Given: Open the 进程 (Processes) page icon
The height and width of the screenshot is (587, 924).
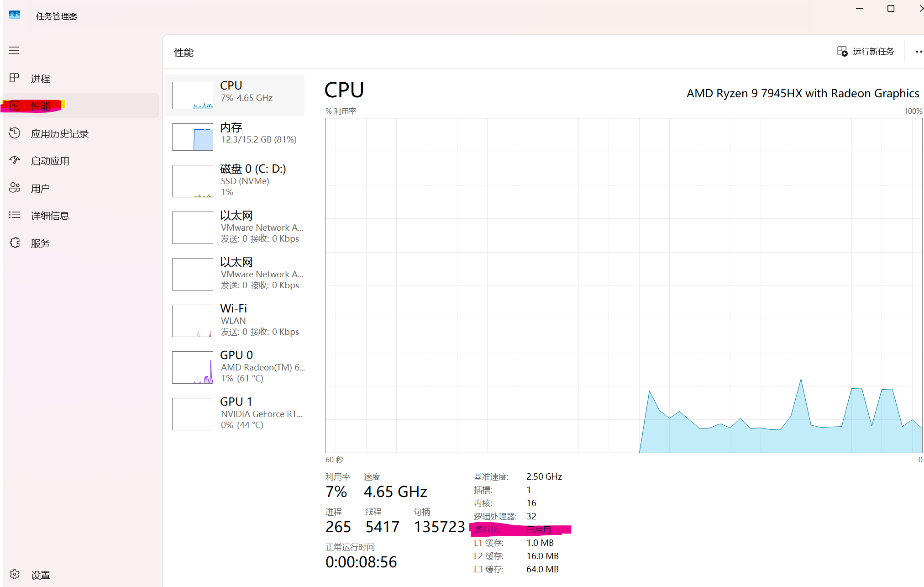Looking at the screenshot, I should (14, 78).
